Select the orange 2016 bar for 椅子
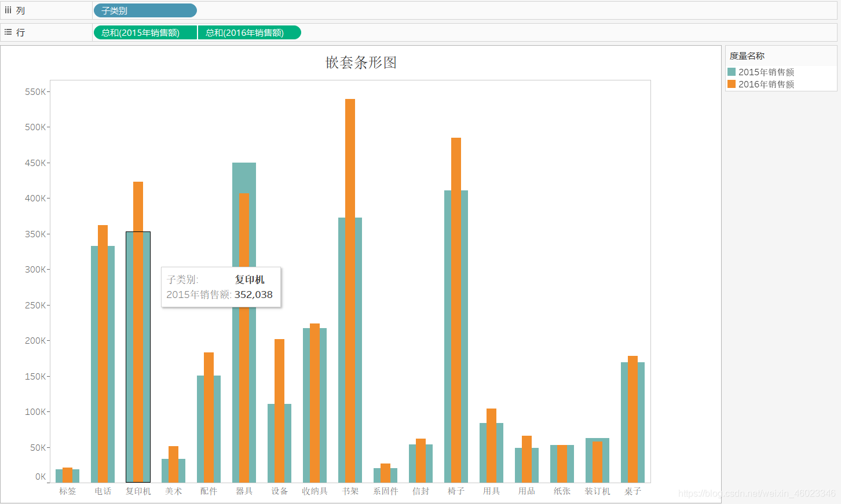The height and width of the screenshot is (504, 841). point(456,310)
